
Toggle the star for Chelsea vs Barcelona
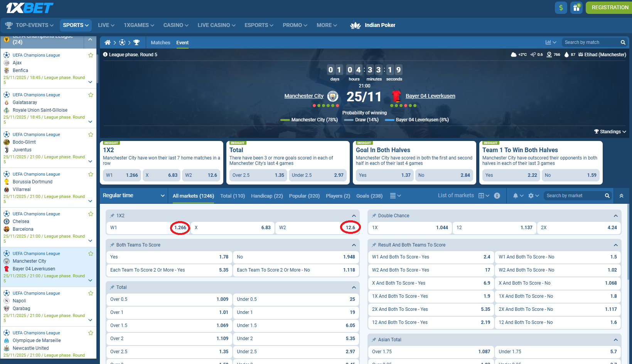(91, 214)
